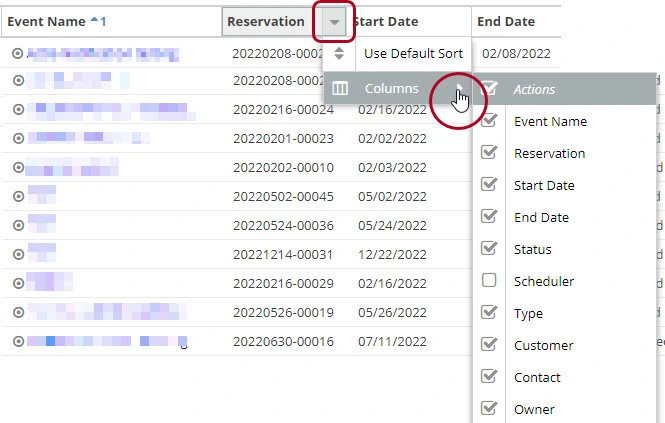
Task: Uncheck the Reservation column checkbox
Action: (489, 152)
